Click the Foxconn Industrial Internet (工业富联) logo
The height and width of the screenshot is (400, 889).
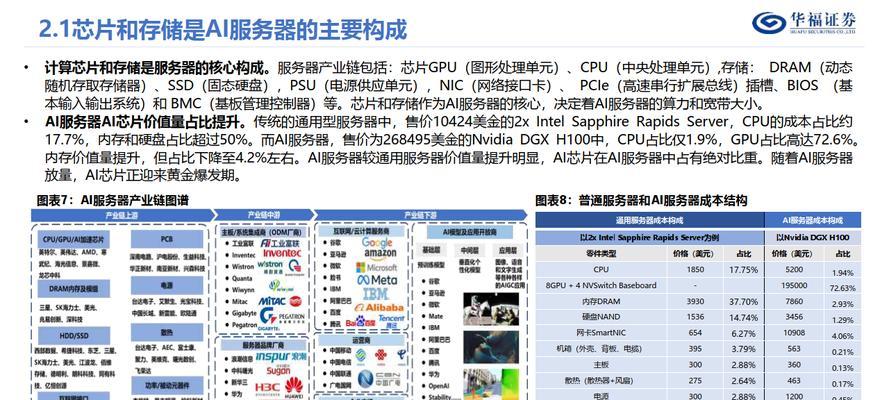tap(282, 242)
